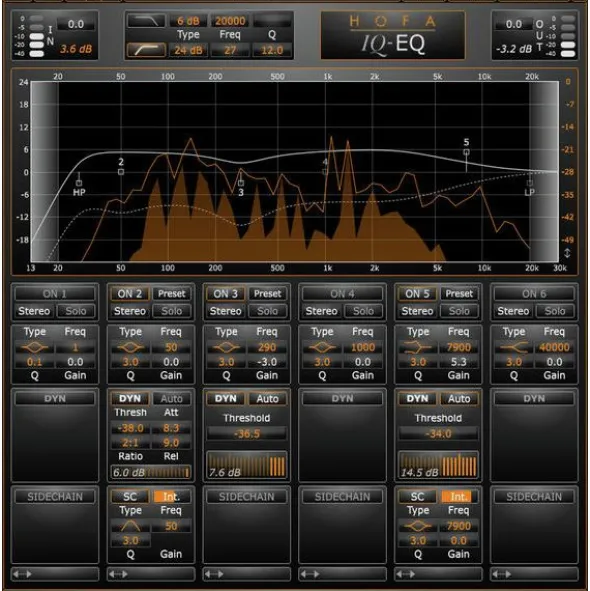Click band 3 bottom width arrows
Image resolution: width=590 pixels, height=591 pixels.
[213, 574]
